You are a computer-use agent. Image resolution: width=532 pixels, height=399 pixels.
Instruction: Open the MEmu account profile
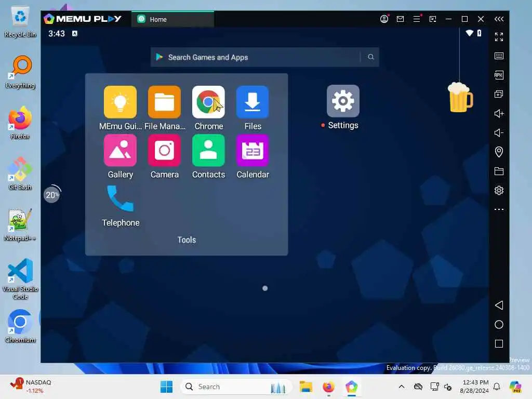point(384,19)
